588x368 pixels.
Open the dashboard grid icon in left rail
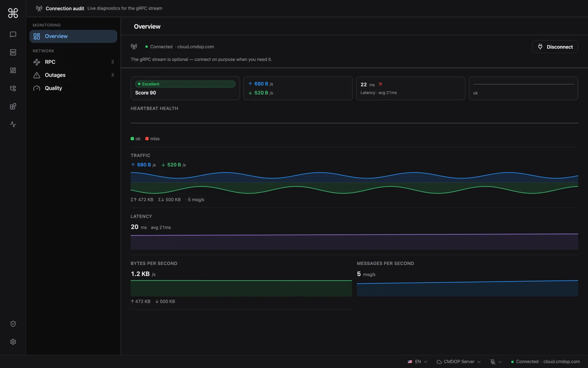13,70
